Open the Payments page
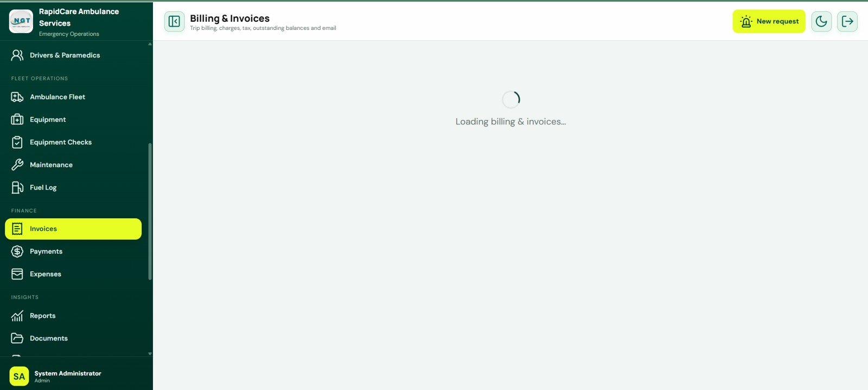The image size is (868, 390). point(73,251)
